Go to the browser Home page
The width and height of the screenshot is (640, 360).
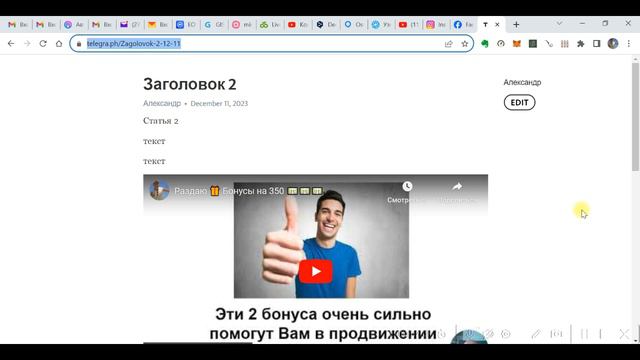coord(59,44)
